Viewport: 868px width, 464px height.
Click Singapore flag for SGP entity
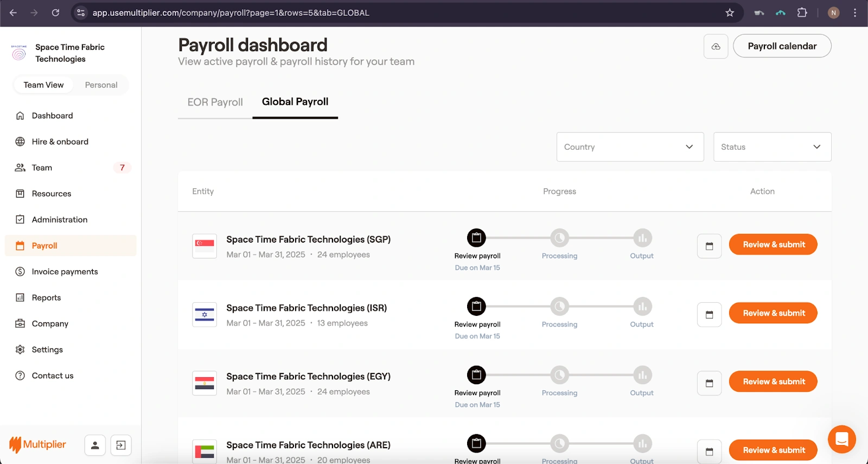tap(205, 246)
